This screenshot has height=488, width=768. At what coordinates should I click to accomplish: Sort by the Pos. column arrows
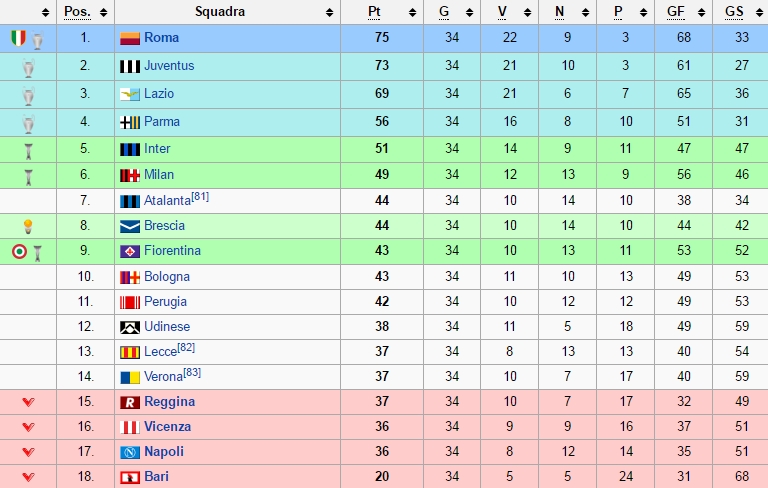[x=103, y=13]
